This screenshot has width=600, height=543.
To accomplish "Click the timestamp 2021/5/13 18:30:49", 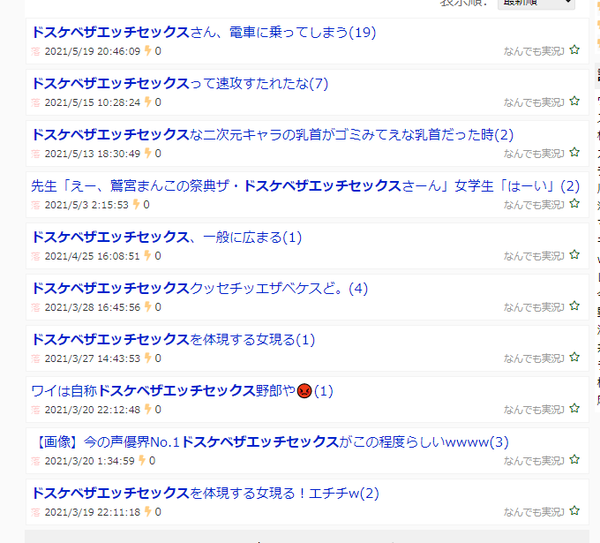I will [x=93, y=154].
